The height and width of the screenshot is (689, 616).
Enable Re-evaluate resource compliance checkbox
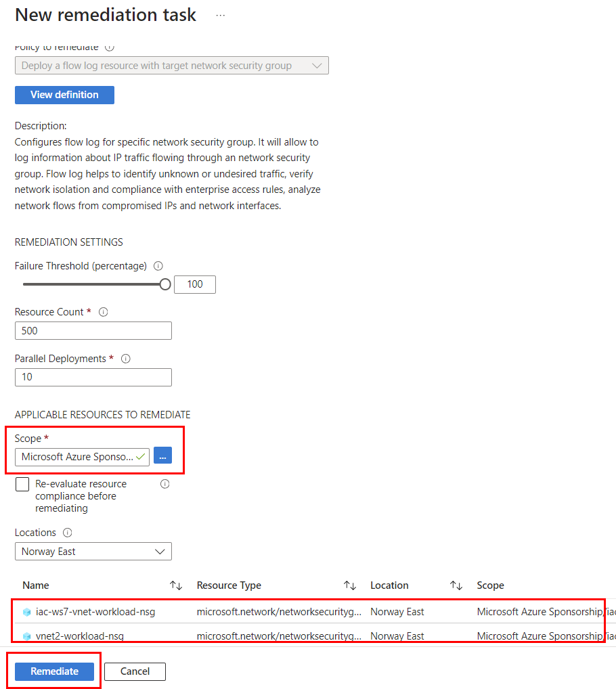pos(22,485)
